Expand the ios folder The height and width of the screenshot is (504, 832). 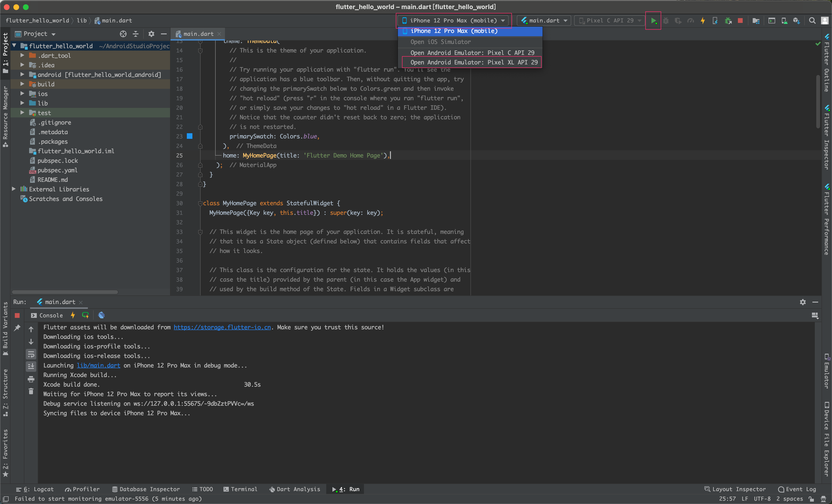click(22, 94)
